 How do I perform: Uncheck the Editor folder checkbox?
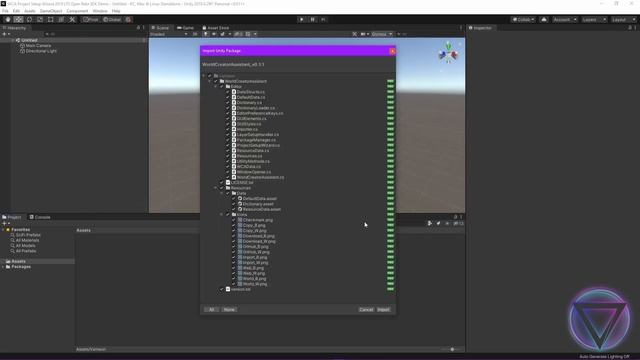pyautogui.click(x=222, y=87)
